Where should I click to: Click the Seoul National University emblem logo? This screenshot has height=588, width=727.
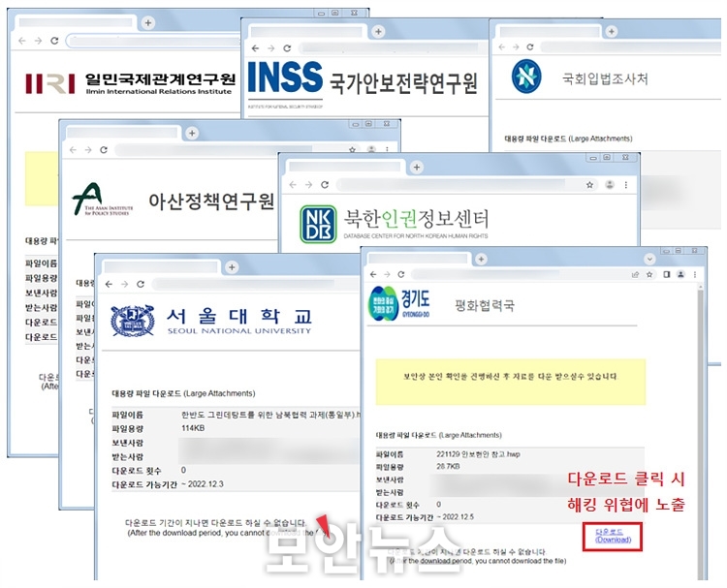(133, 321)
